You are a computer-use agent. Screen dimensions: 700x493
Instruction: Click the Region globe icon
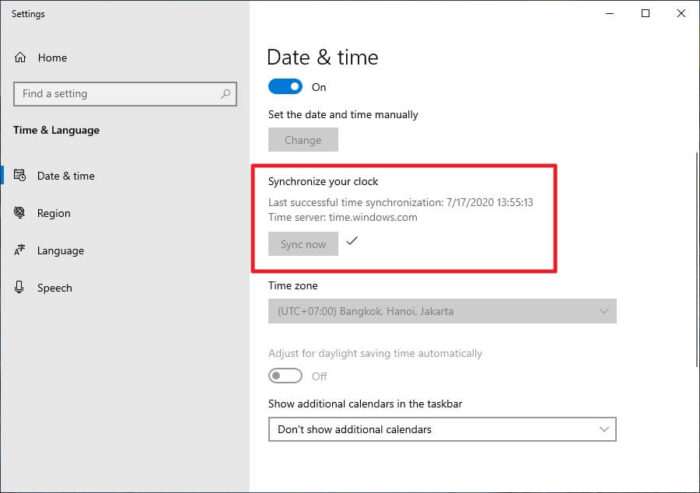tap(19, 213)
